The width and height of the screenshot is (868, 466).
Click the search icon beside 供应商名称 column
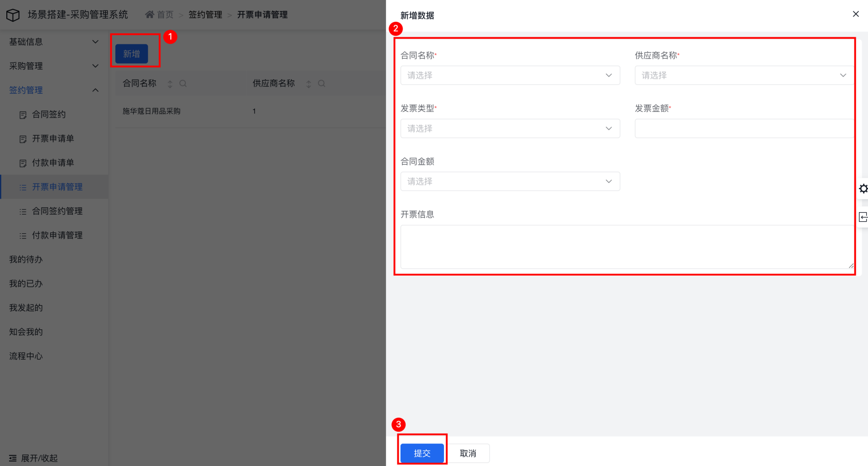pyautogui.click(x=321, y=84)
